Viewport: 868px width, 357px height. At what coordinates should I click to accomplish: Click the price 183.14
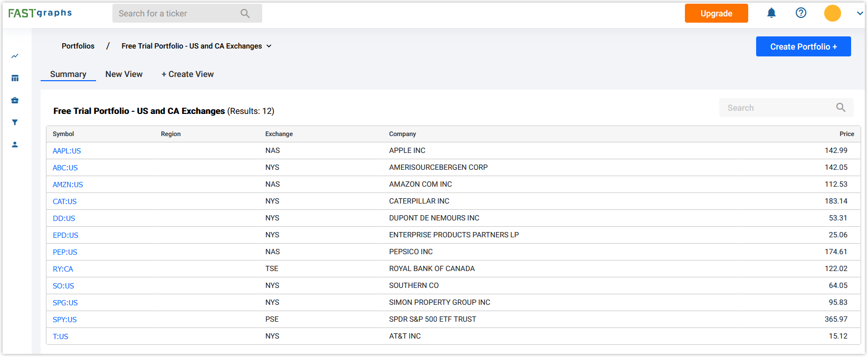pos(836,201)
